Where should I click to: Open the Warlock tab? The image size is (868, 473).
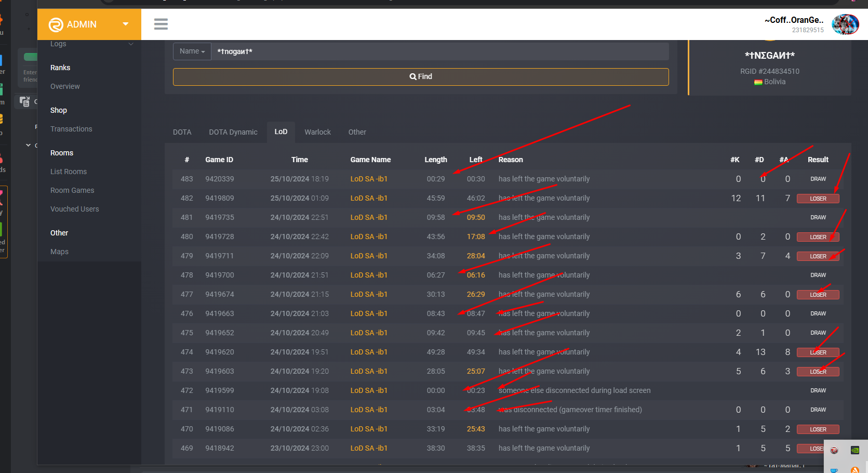coord(318,132)
